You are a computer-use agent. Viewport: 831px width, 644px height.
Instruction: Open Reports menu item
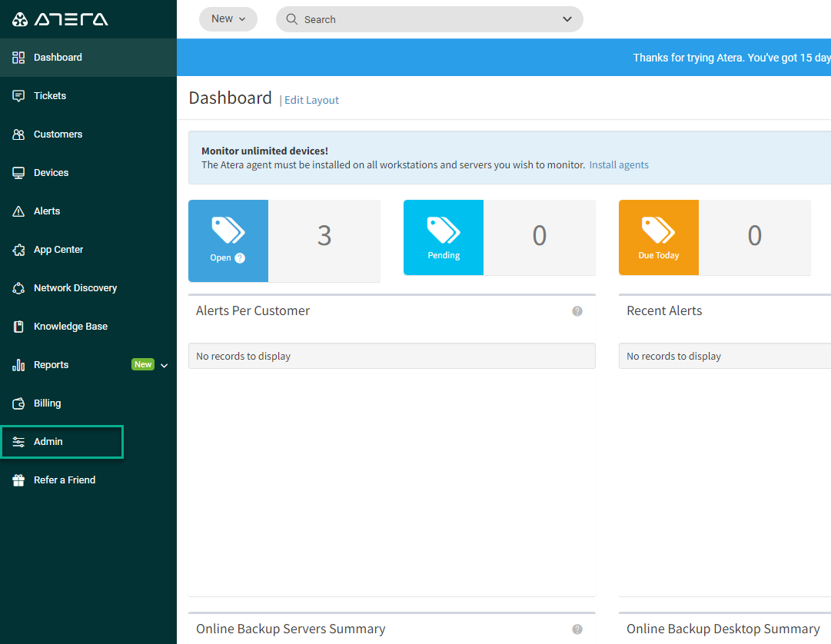tap(88, 365)
